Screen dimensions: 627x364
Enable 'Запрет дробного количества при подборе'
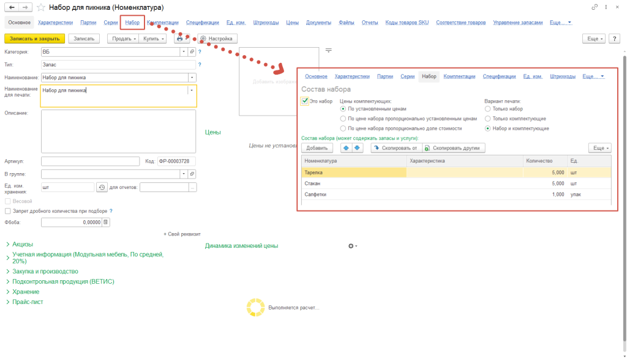(x=8, y=211)
